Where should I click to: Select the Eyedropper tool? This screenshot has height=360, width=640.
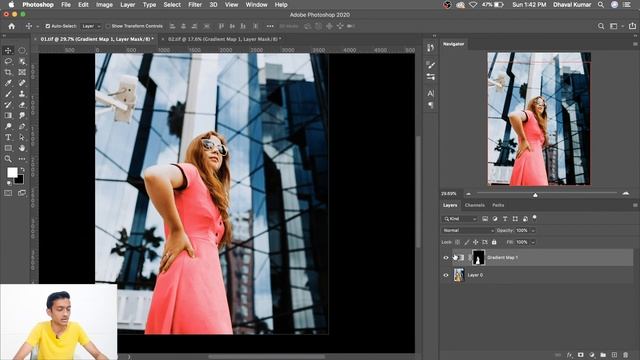[x=8, y=83]
